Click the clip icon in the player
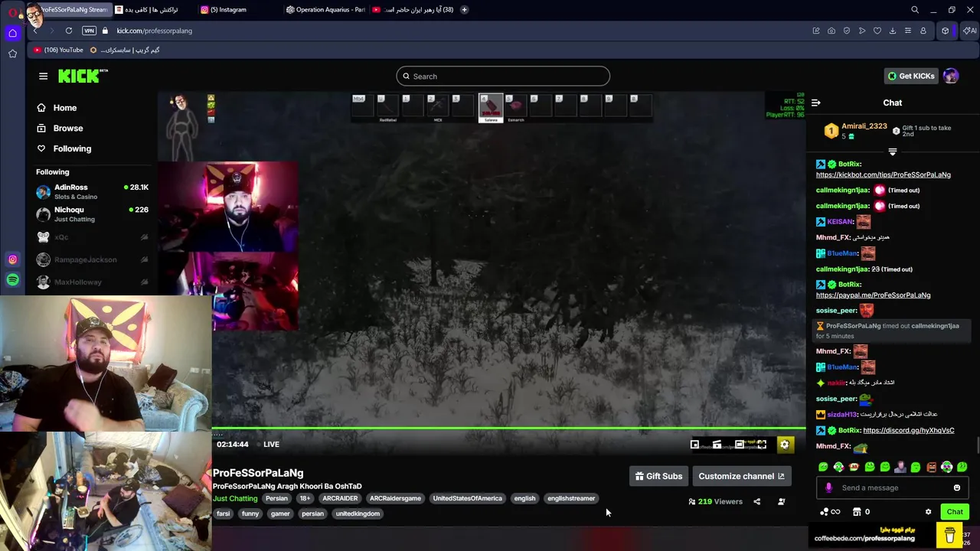This screenshot has height=551, width=980. 717,445
